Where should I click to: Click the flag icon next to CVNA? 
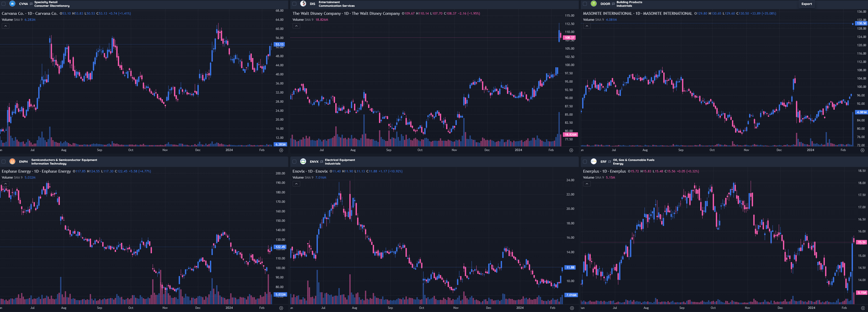(31, 4)
